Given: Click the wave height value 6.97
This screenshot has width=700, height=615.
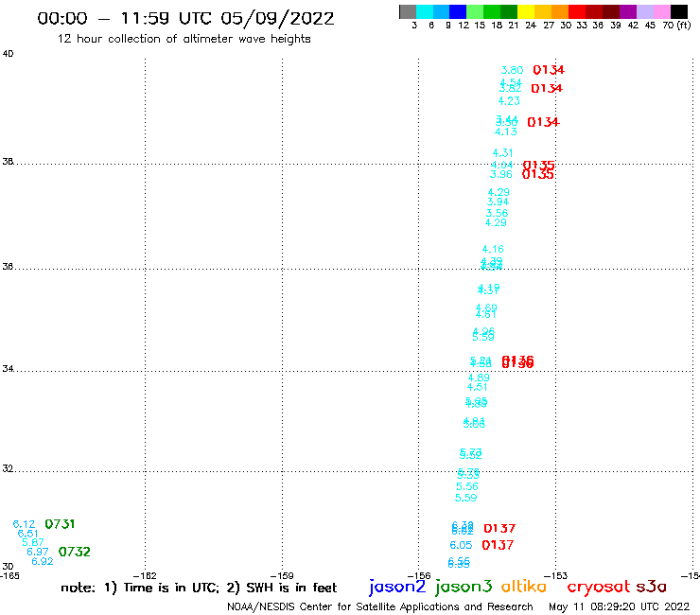Looking at the screenshot, I should point(38,552).
